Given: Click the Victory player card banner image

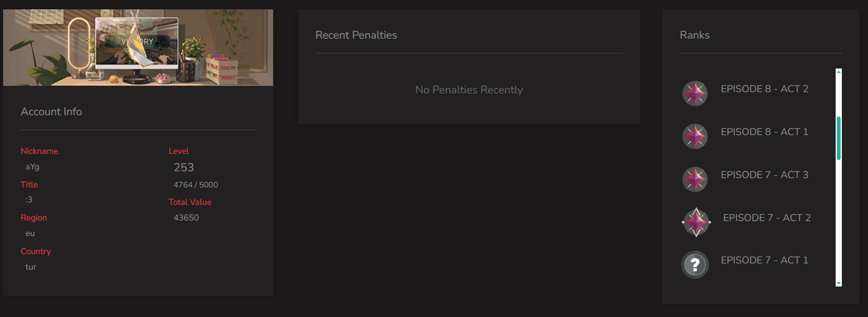Looking at the screenshot, I should tap(138, 48).
